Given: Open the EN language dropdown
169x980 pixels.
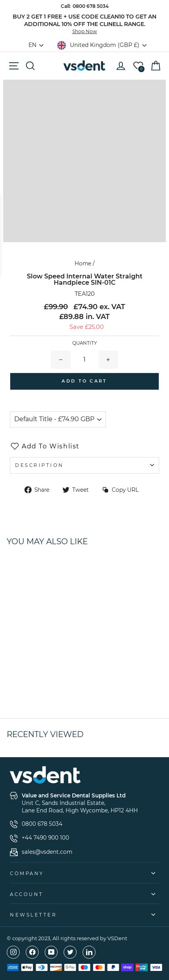Looking at the screenshot, I should point(36,45).
